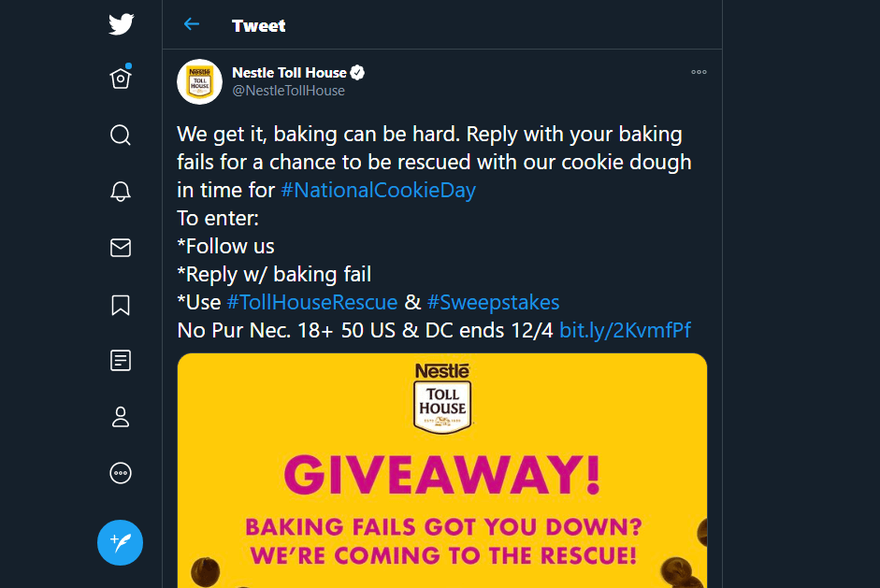Open Direct Messages envelope icon
Image resolution: width=880 pixels, height=588 pixels.
pyautogui.click(x=121, y=248)
